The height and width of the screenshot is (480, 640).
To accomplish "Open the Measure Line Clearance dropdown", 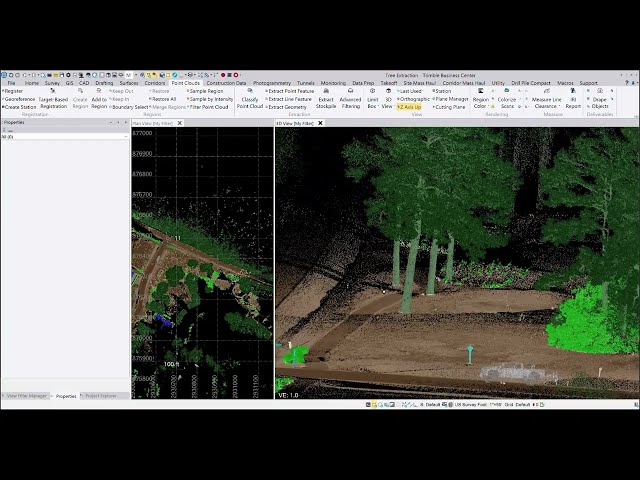I will click(547, 99).
